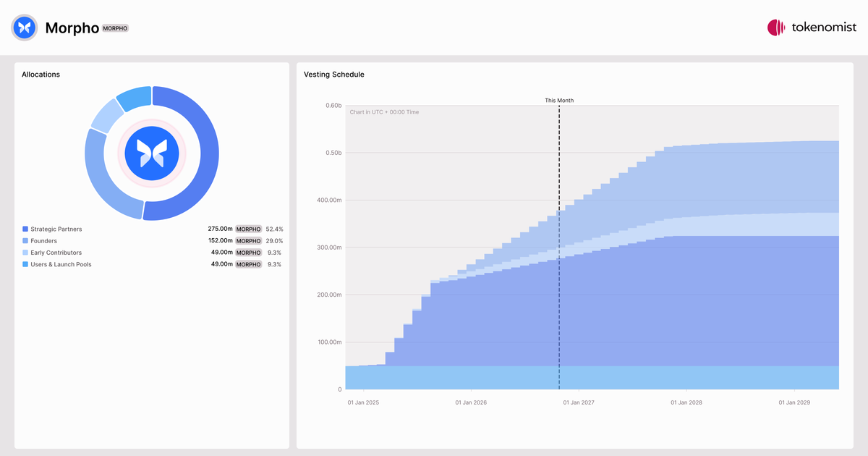Click the Morpho butterfly logo in the header
The width and height of the screenshot is (868, 456).
(25, 28)
